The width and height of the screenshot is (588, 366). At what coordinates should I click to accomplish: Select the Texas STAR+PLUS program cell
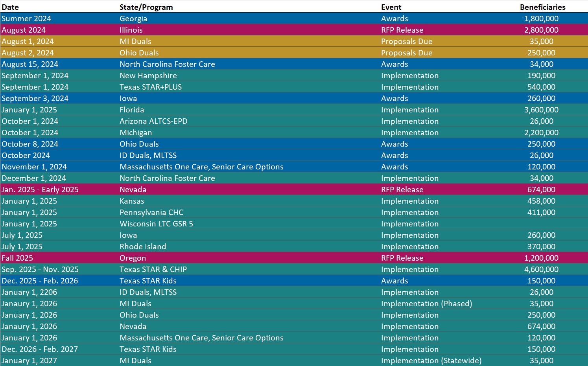pyautogui.click(x=151, y=87)
